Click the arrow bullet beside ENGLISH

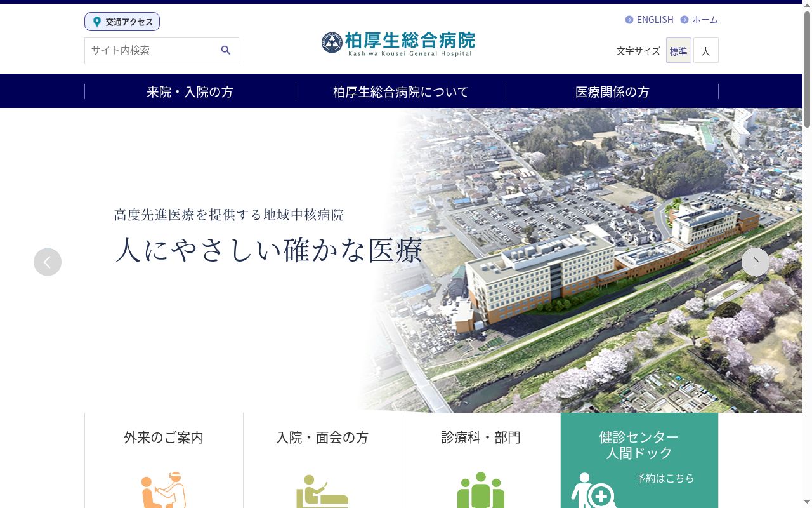coord(629,20)
